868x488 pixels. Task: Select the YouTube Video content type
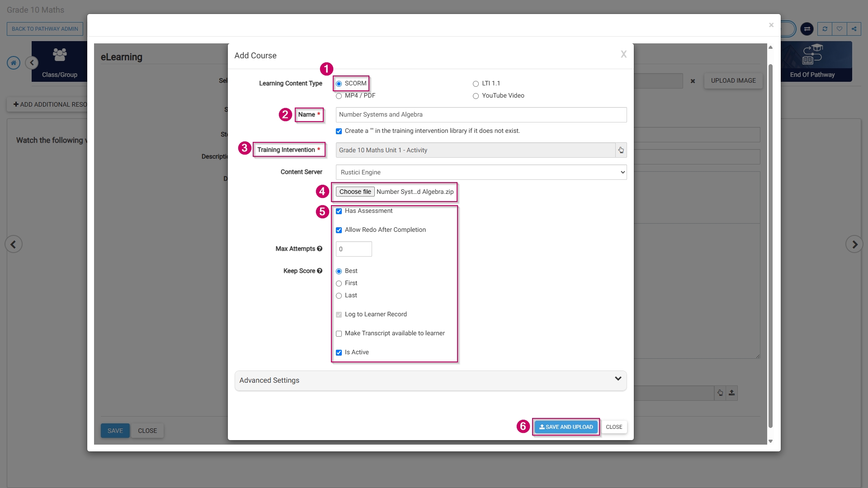[x=476, y=96]
